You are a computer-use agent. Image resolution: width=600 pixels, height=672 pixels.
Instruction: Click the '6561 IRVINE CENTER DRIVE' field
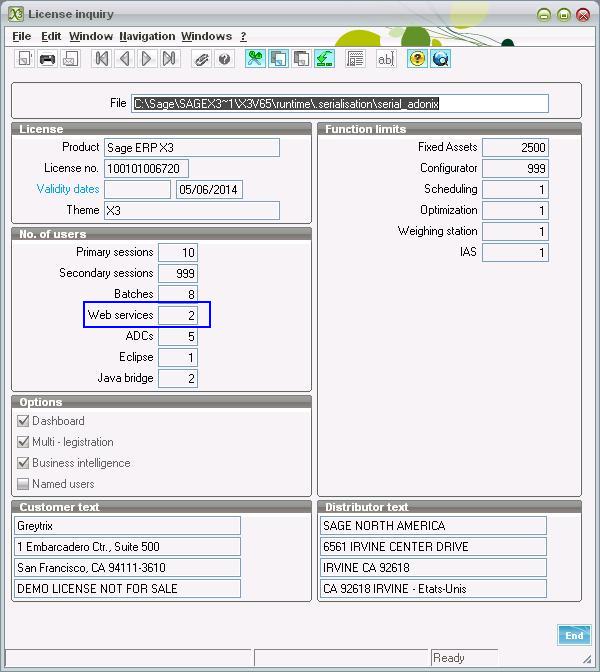pos(433,546)
